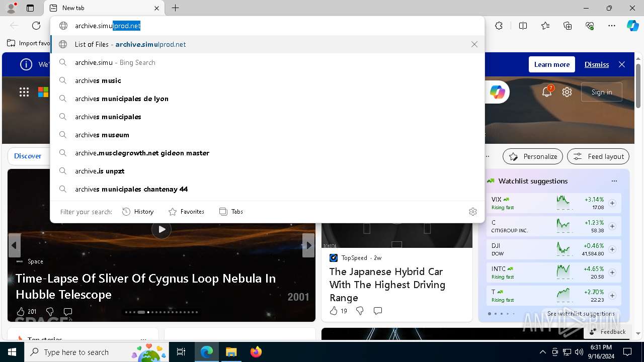The image size is (644, 362).
Task: Open Task View on taskbar
Action: [181, 352]
